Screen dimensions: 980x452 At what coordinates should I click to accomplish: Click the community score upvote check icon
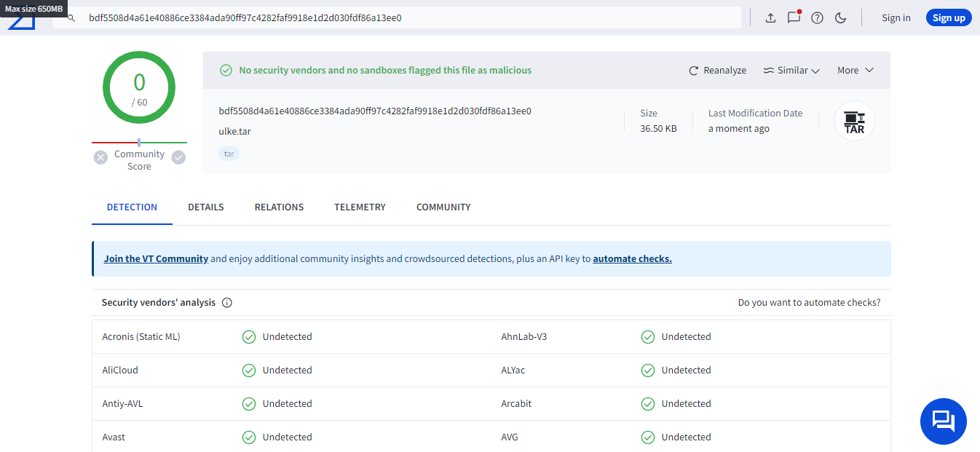click(x=178, y=157)
